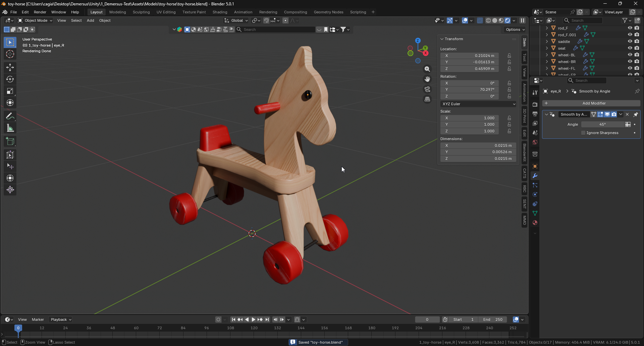Open viewport Options dropdown

tap(515, 30)
